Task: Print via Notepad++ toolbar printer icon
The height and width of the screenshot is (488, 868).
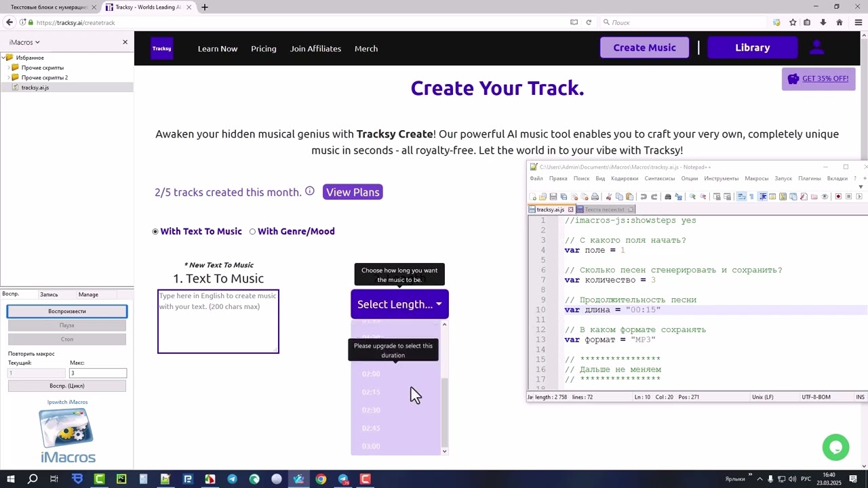Action: pos(595,197)
